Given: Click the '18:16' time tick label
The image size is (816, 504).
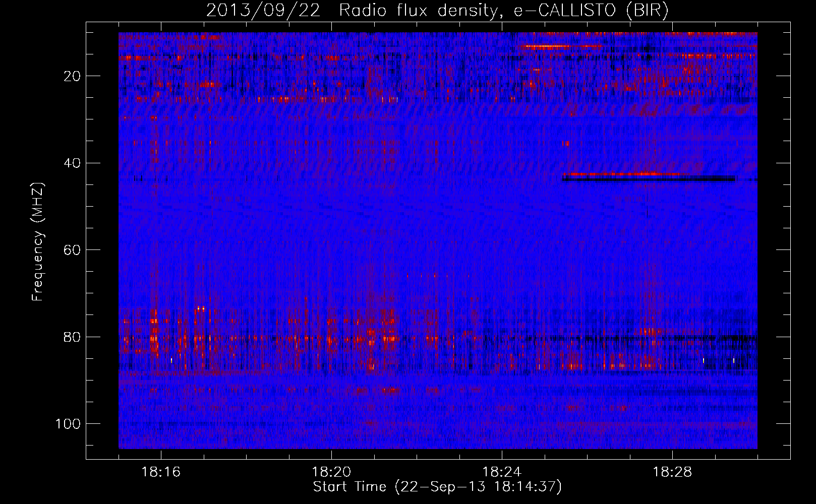Looking at the screenshot, I should (161, 472).
